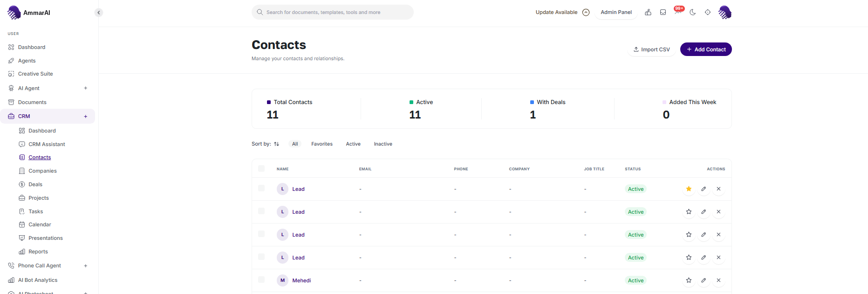The image size is (868, 294).
Task: Expand the AI Agent plus in the sidebar
Action: coord(86,88)
